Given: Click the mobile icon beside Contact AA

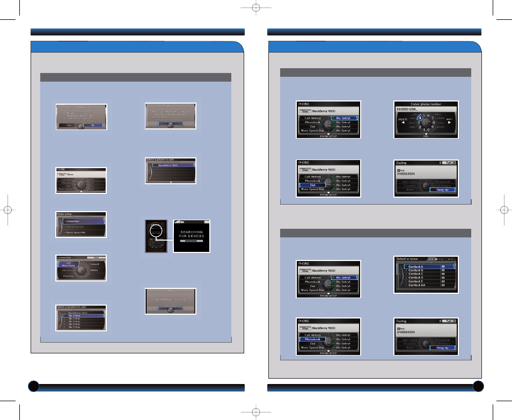Looking at the screenshot, I should click(443, 285).
